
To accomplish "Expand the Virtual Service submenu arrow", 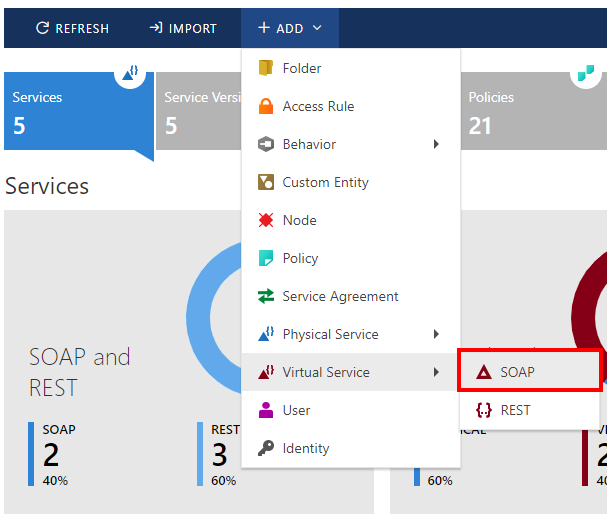I will tap(436, 372).
